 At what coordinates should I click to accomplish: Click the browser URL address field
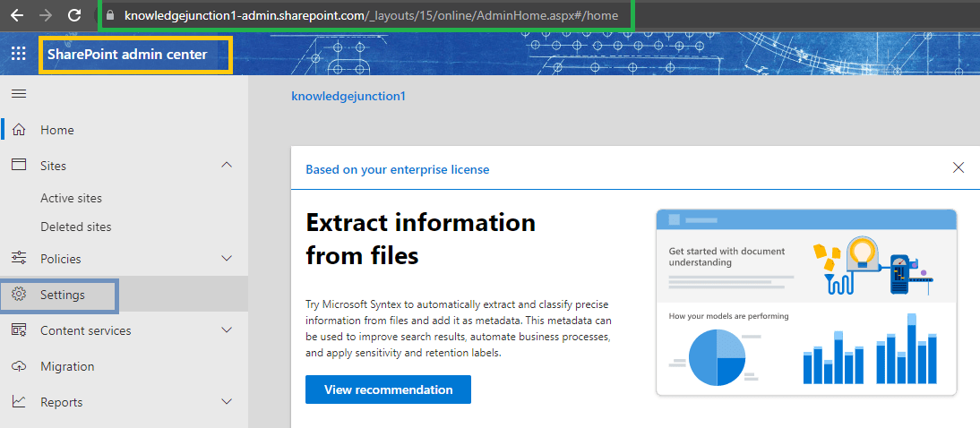pyautogui.click(x=371, y=15)
